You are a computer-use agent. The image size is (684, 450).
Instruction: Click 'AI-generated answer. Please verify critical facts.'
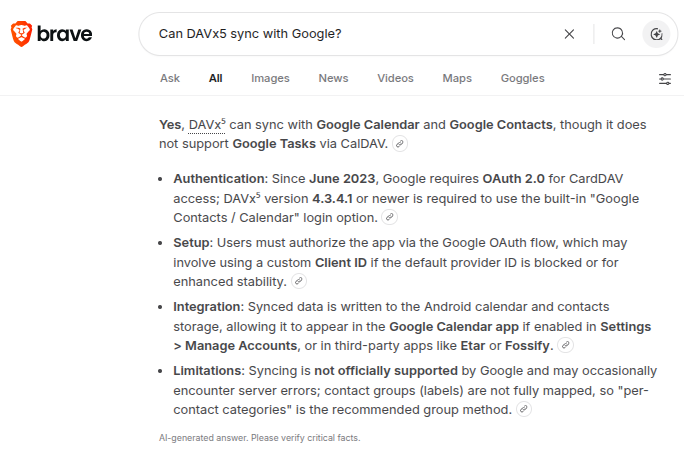coord(260,438)
